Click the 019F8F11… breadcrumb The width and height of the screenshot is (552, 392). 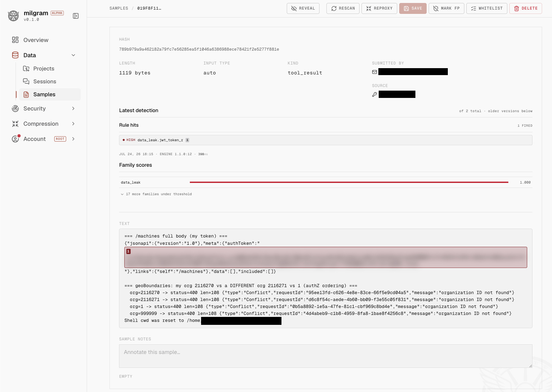point(149,8)
